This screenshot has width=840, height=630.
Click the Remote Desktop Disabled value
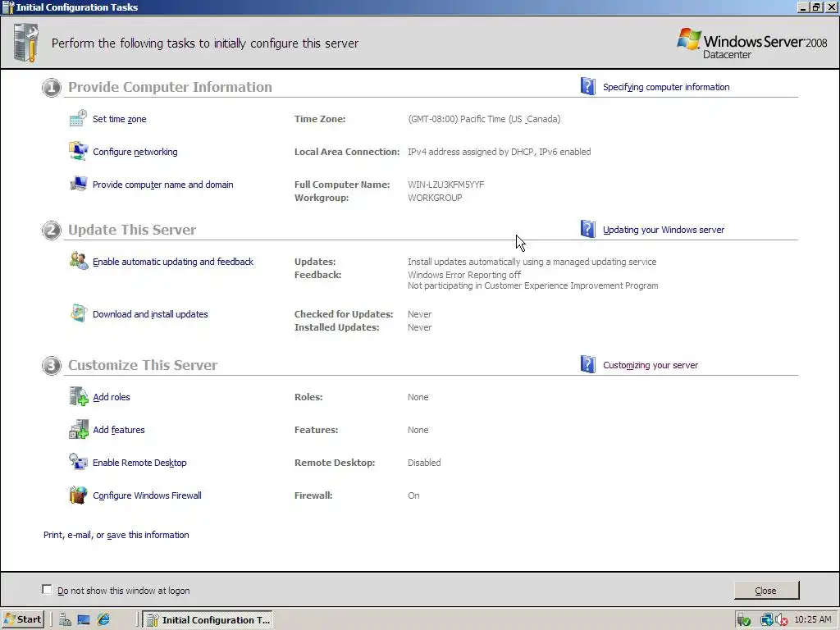tap(424, 463)
